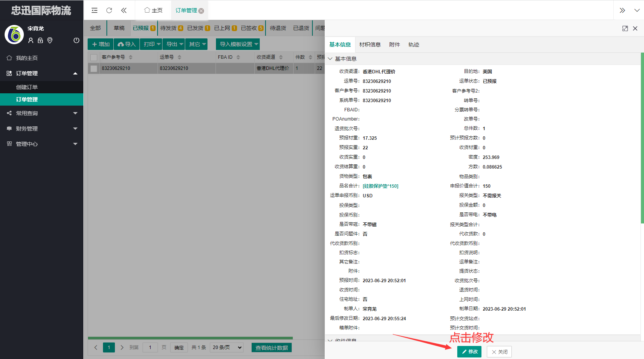Open the 打印 dropdown button
644x359 pixels.
pos(151,44)
